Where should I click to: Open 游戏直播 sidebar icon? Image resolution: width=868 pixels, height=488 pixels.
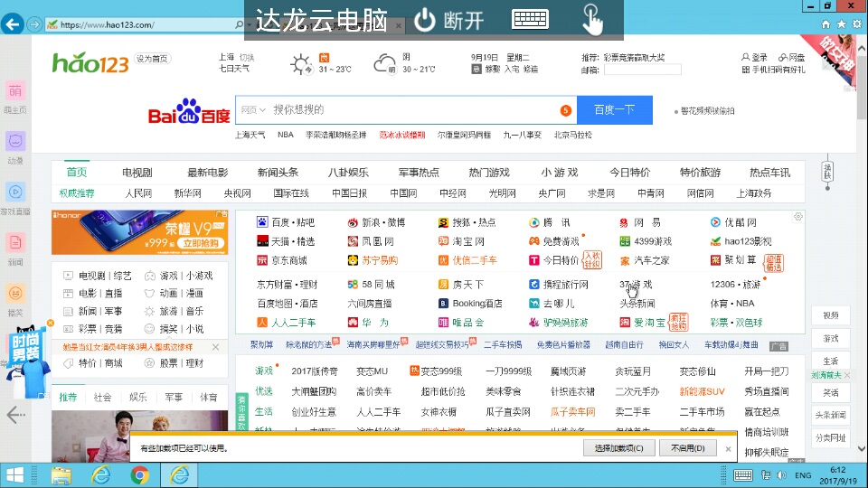point(15,192)
